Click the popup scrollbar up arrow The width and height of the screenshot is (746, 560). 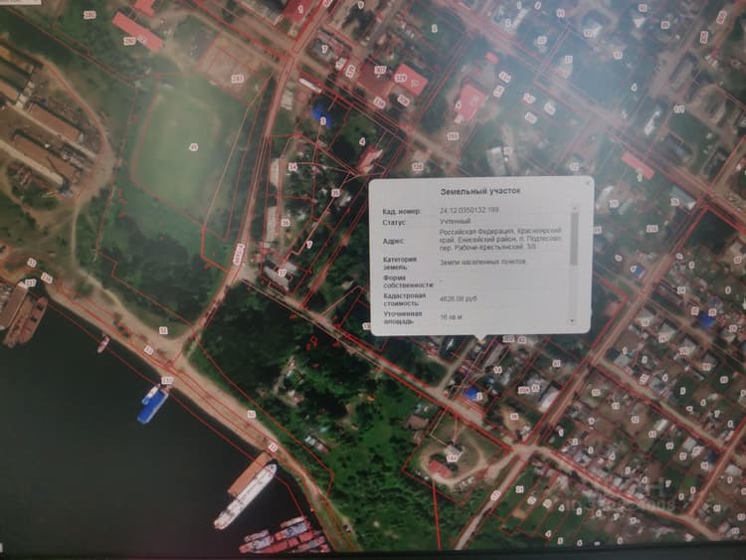(575, 209)
